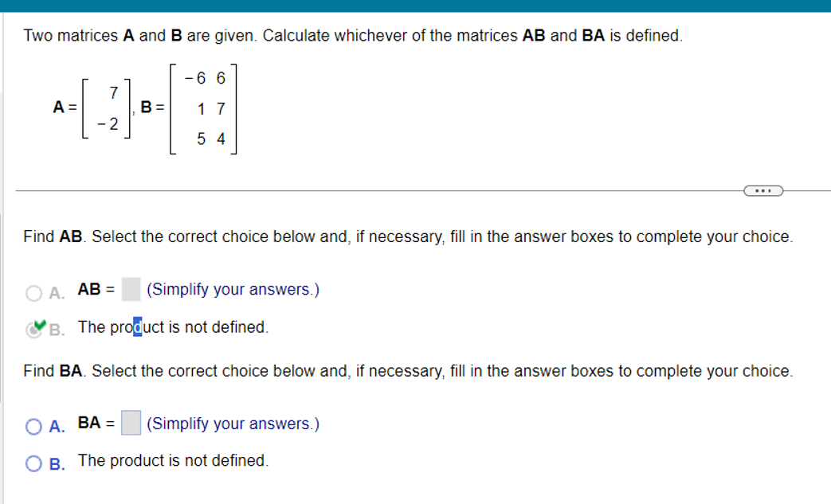This screenshot has width=831, height=504.
Task: Select radio choice A for BA
Action: 34,425
